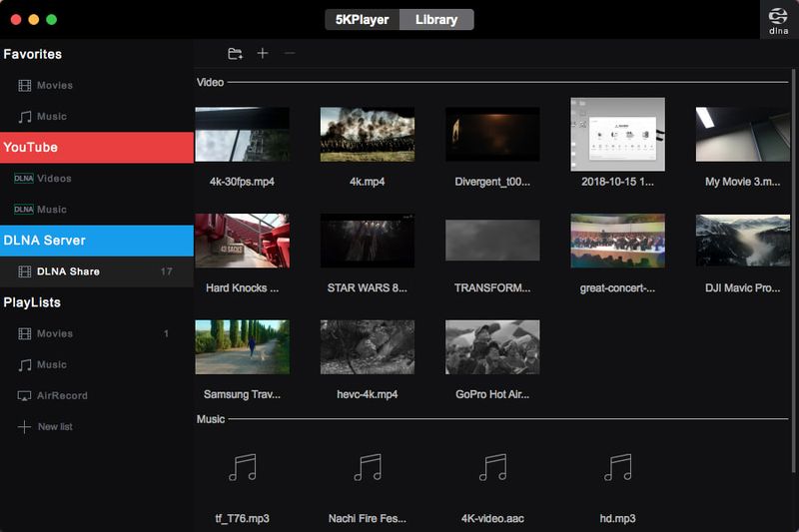Create a New list playlist
Image resolution: width=799 pixels, height=532 pixels.
[97, 426]
